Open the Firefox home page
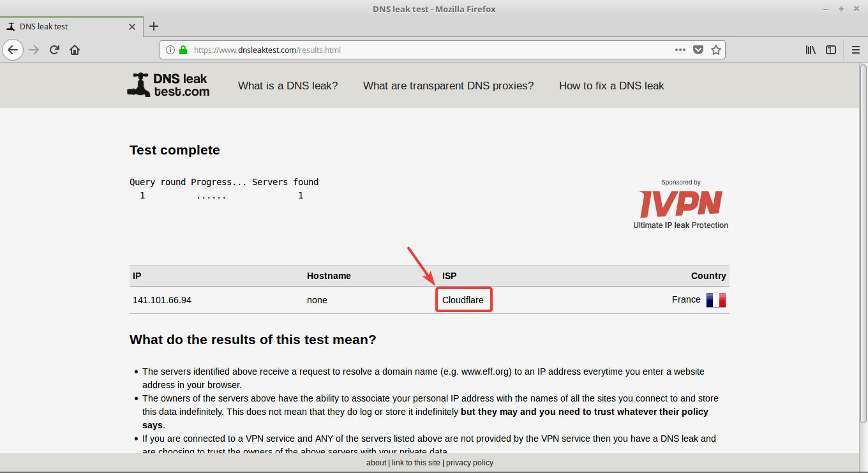The width and height of the screenshot is (868, 473). click(75, 50)
